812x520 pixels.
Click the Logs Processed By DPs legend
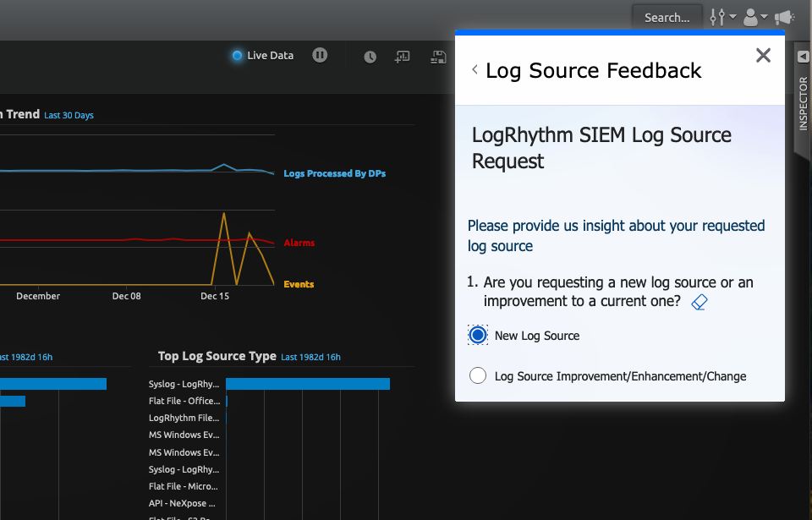pyautogui.click(x=334, y=173)
